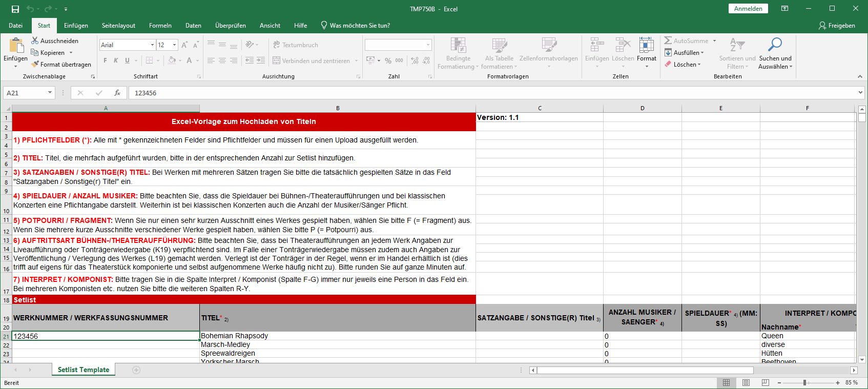Decrease font size with smaller A icon
Viewport: 868px width, 389px height.
coord(196,45)
